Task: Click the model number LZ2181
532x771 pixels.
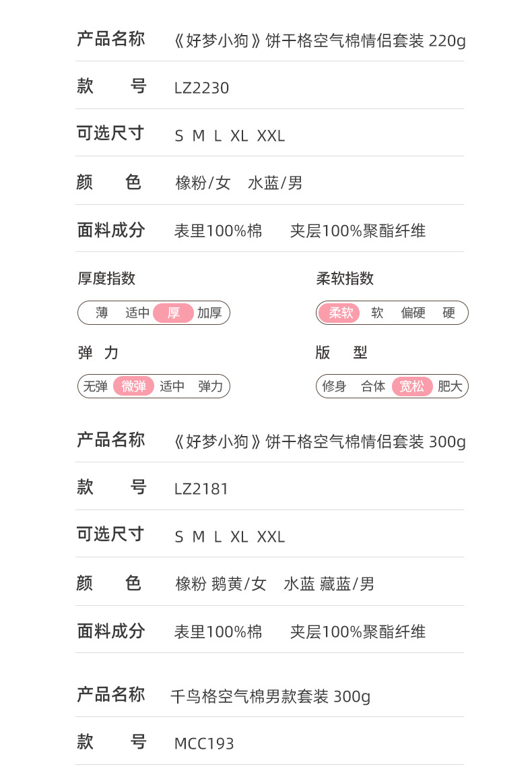Action: pos(201,489)
